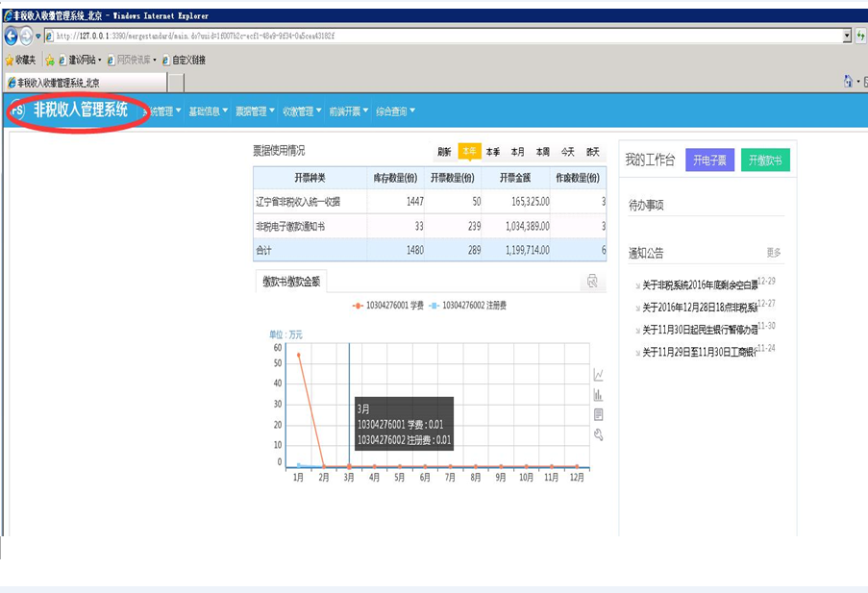Click the January 学费 data point
Screen dimensions: 868x593
coord(299,355)
